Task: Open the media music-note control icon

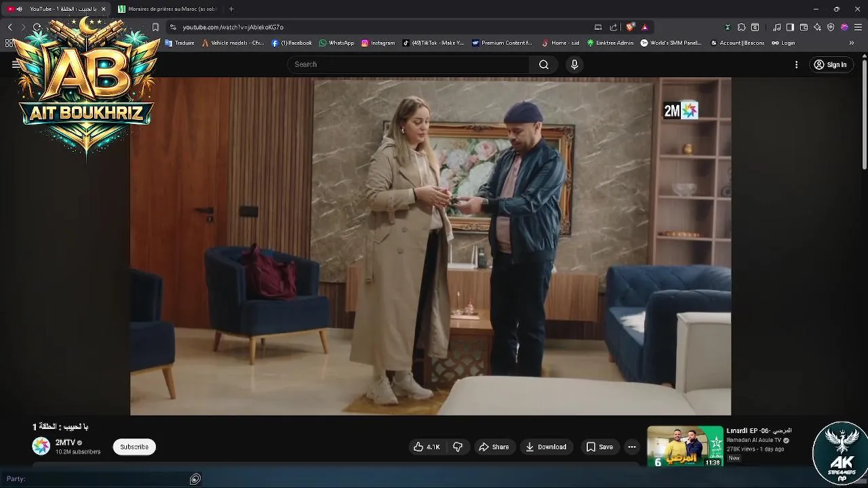Action: 777,27
